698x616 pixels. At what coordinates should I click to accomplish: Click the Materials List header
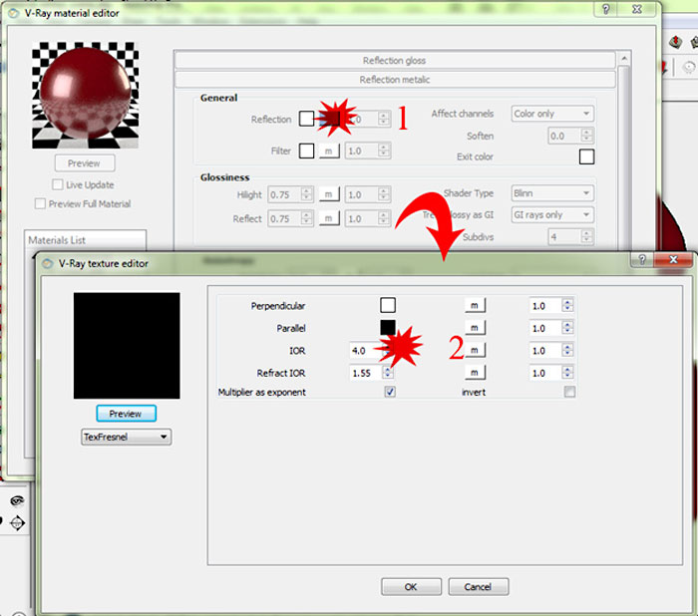point(85,240)
